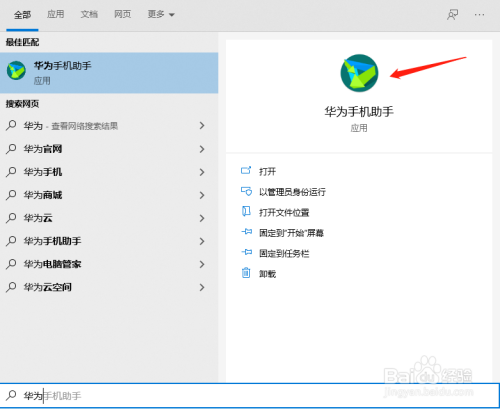Click the 打开 open icon

246,171
